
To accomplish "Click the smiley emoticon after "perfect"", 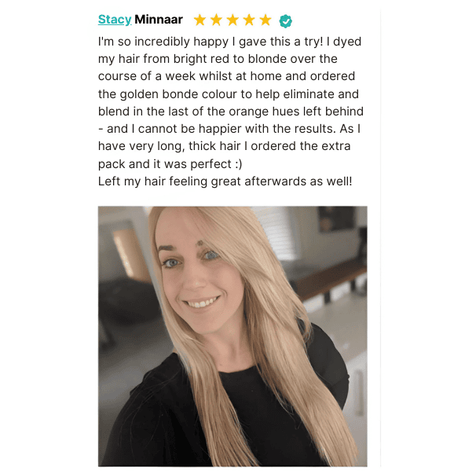I will [x=239, y=164].
